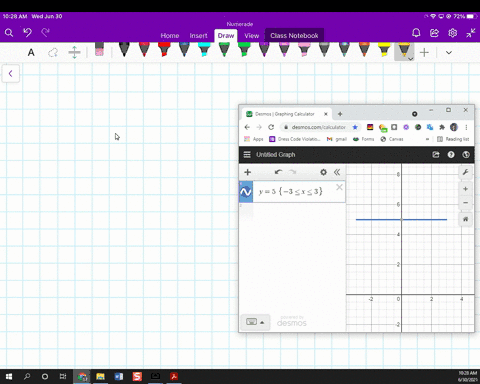Redo the OneNote action
Screen dimensions: 480x384
click(45, 32)
